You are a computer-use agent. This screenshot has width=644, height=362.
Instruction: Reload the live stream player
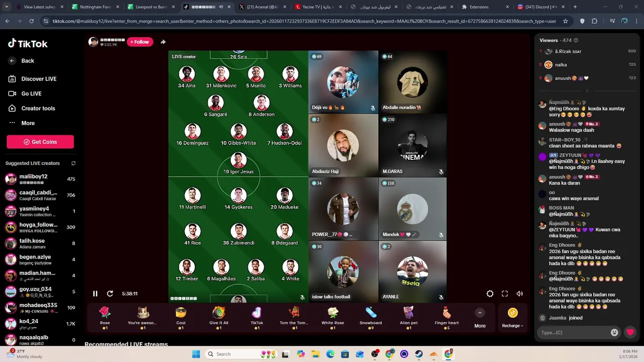pos(110,294)
